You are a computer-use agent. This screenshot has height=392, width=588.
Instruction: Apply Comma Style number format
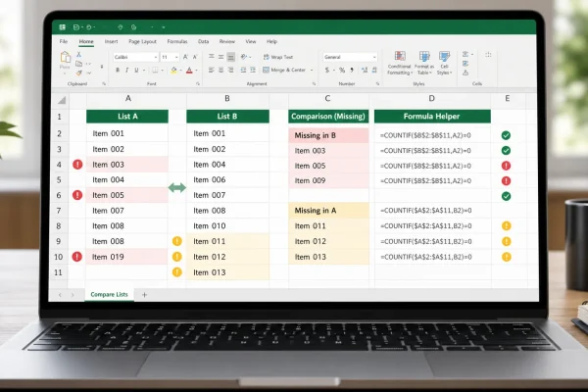pyautogui.click(x=352, y=71)
